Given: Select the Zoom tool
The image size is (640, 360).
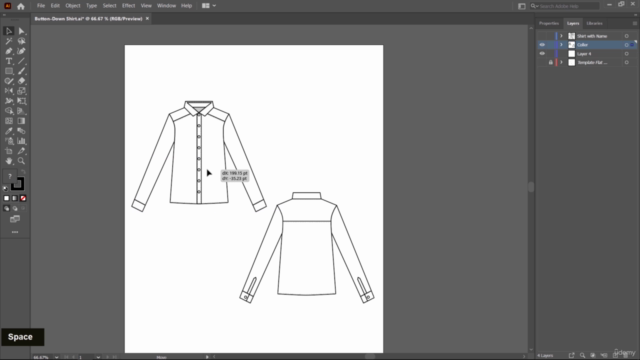Looking at the screenshot, I should click(x=21, y=161).
